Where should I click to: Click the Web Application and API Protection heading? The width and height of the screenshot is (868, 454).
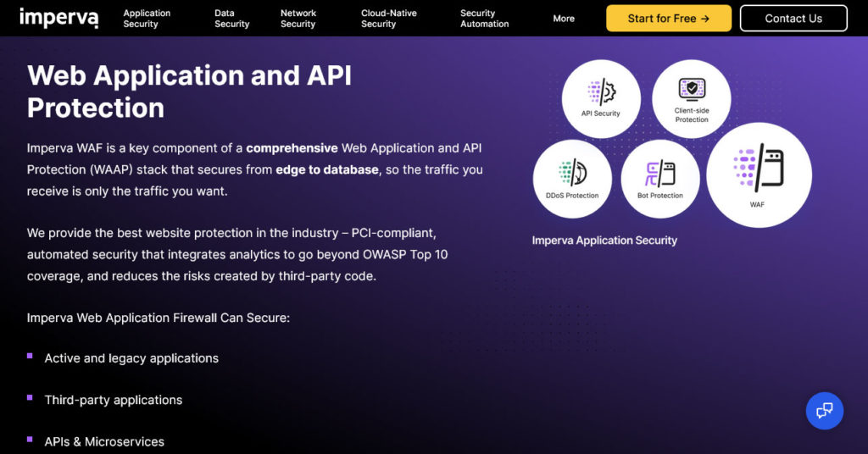[x=189, y=91]
